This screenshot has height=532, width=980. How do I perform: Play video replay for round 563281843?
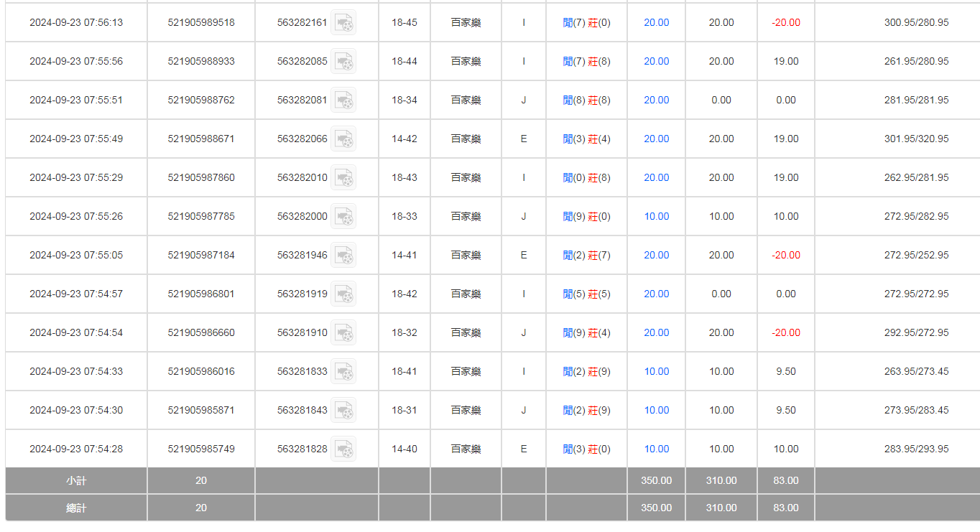pos(343,411)
